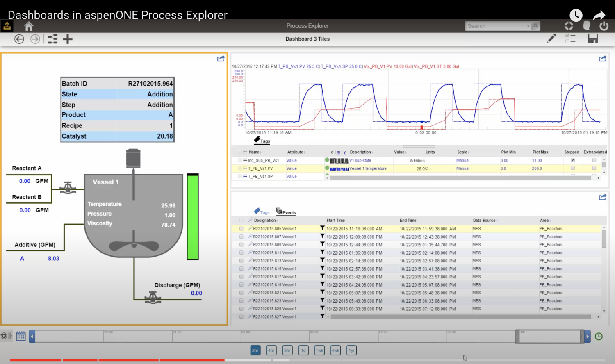Open the tree structure navigation icon
615x364 pixels.
click(x=52, y=39)
